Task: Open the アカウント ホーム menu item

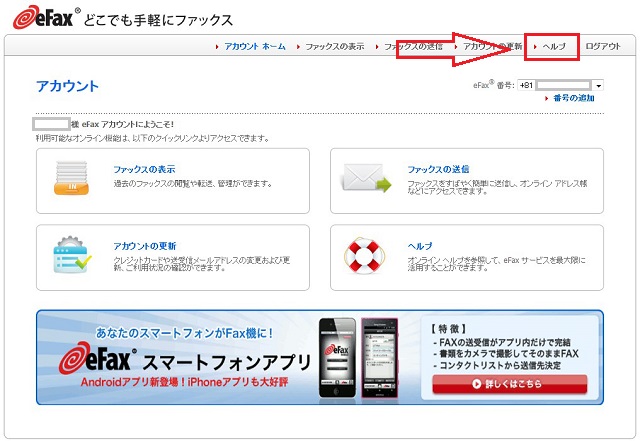Action: pyautogui.click(x=255, y=47)
